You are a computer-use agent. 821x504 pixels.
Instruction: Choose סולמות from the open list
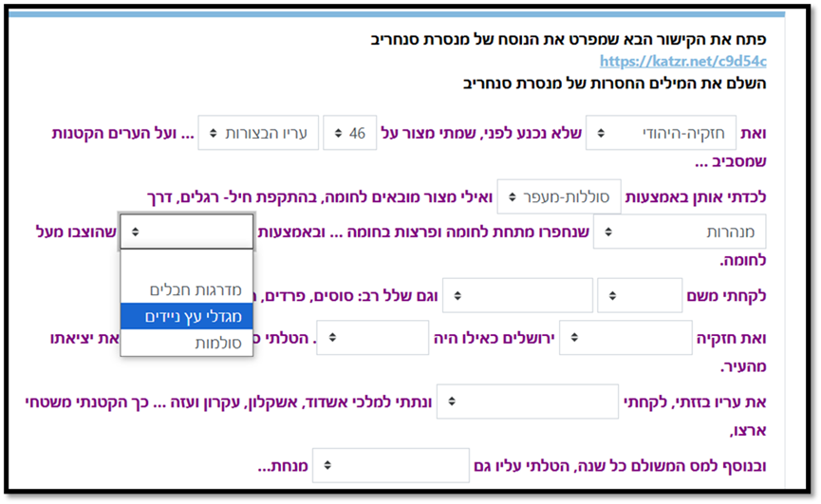(187, 344)
